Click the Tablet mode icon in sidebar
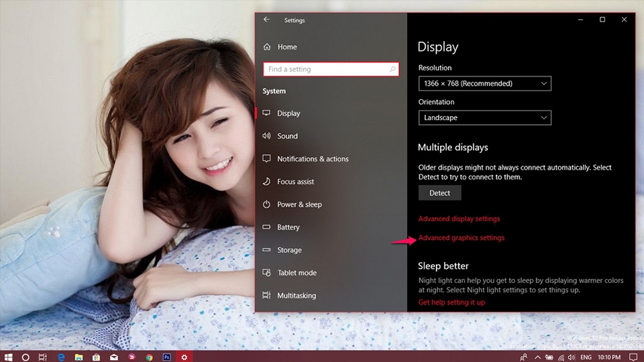This screenshot has width=644, height=362. coord(266,273)
